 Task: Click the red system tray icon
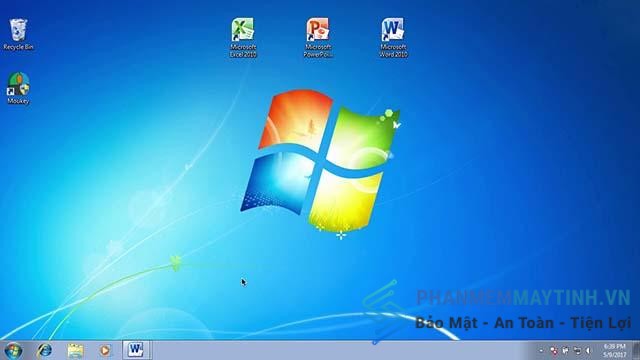coord(554,350)
